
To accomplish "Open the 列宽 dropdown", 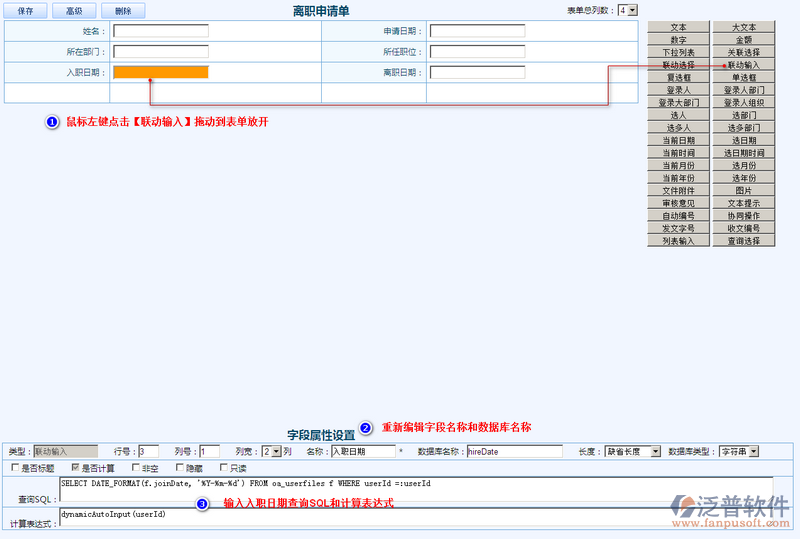I will (x=271, y=452).
